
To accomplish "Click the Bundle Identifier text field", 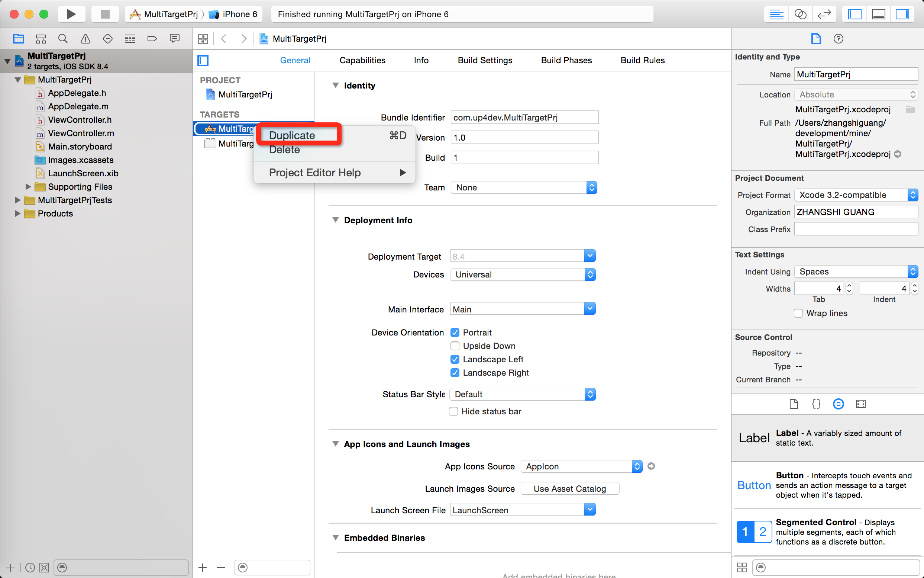I will [x=524, y=118].
